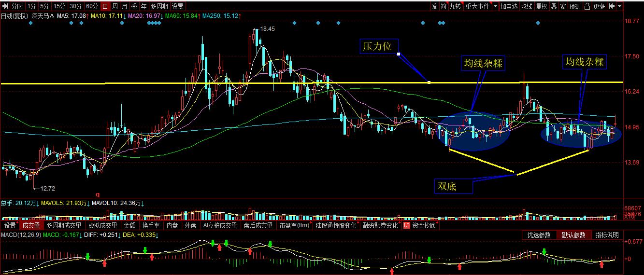
Task: Open the 更多 more menu
Action: pos(600,6)
